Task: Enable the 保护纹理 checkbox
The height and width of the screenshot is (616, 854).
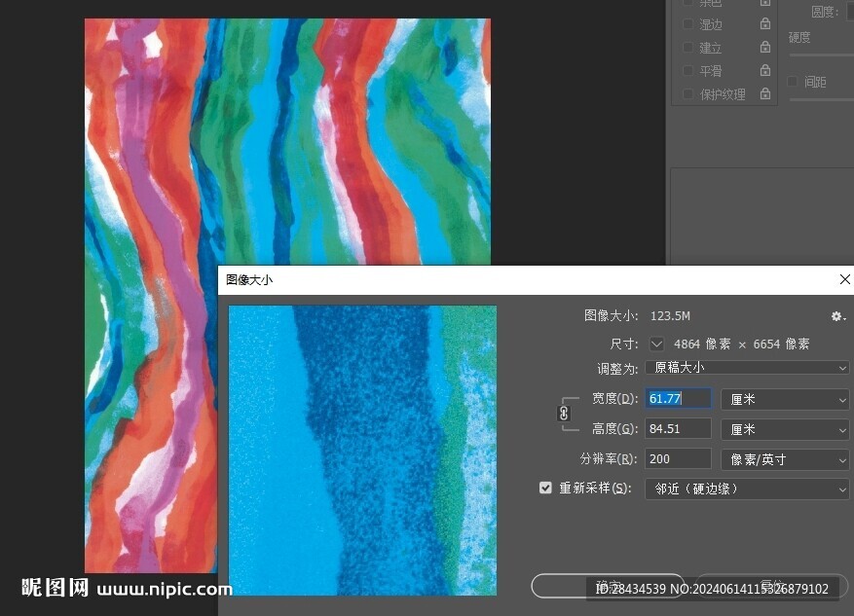Action: point(687,94)
